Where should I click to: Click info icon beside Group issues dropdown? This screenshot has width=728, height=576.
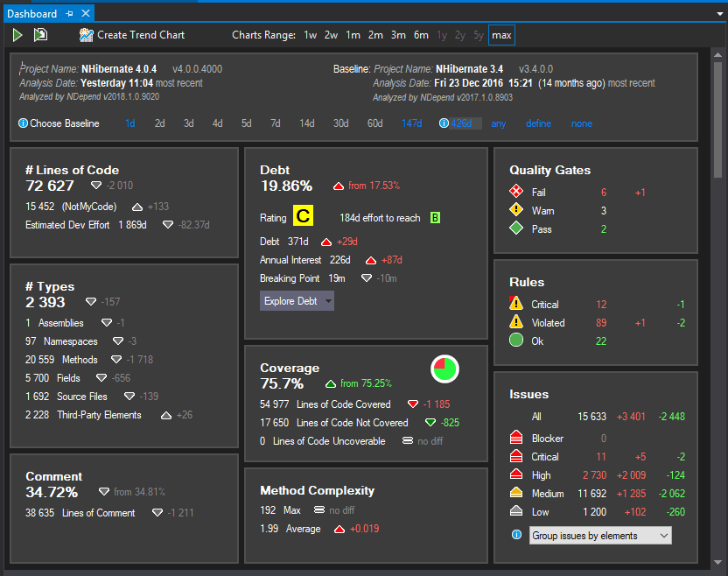click(516, 535)
